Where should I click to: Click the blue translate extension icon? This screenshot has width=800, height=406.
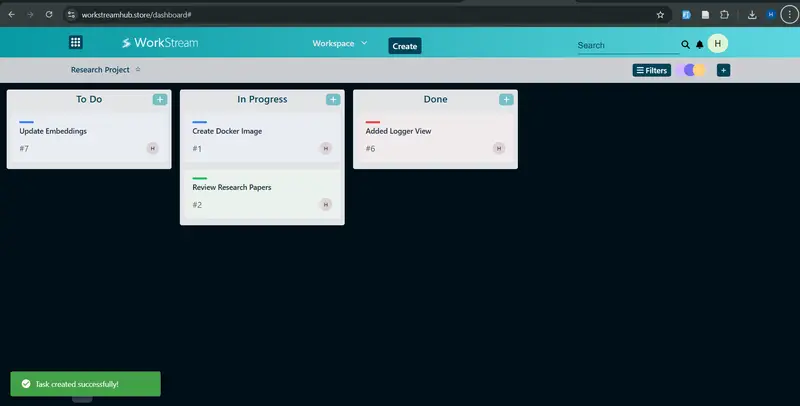pos(686,15)
